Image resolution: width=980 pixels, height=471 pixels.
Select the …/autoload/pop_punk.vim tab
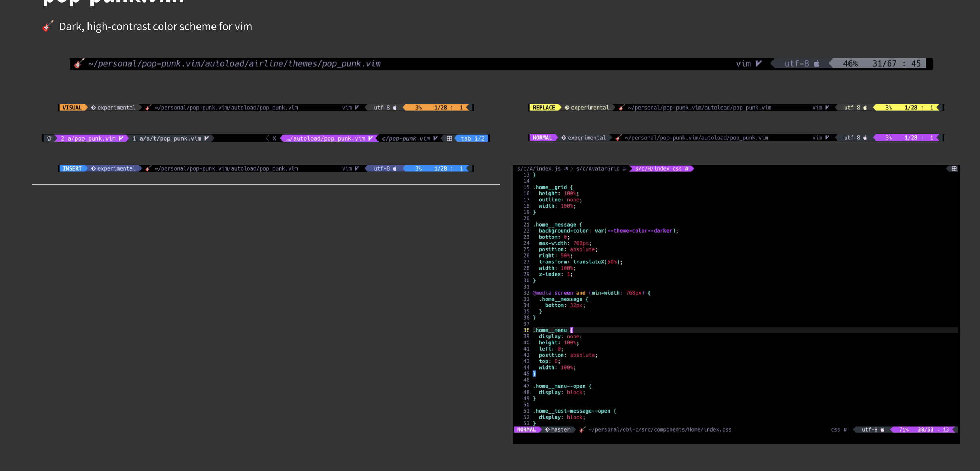[329, 138]
